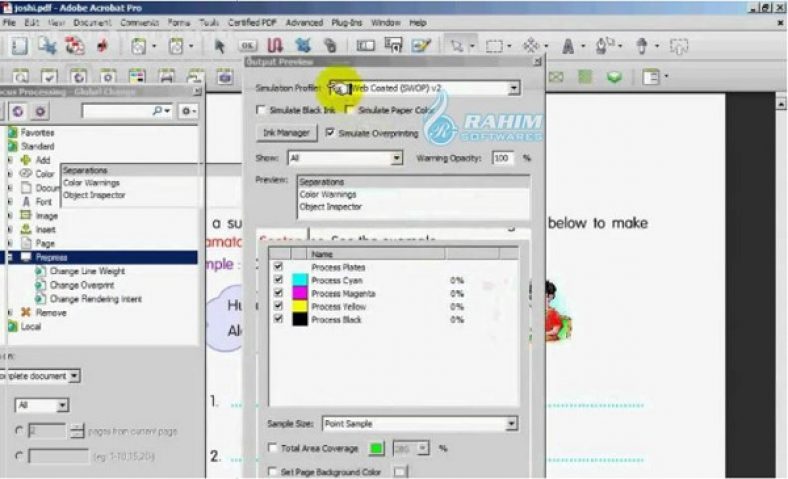The width and height of the screenshot is (788, 479).
Task: Click the green Total Area Coverage color swatch
Action: [376, 448]
